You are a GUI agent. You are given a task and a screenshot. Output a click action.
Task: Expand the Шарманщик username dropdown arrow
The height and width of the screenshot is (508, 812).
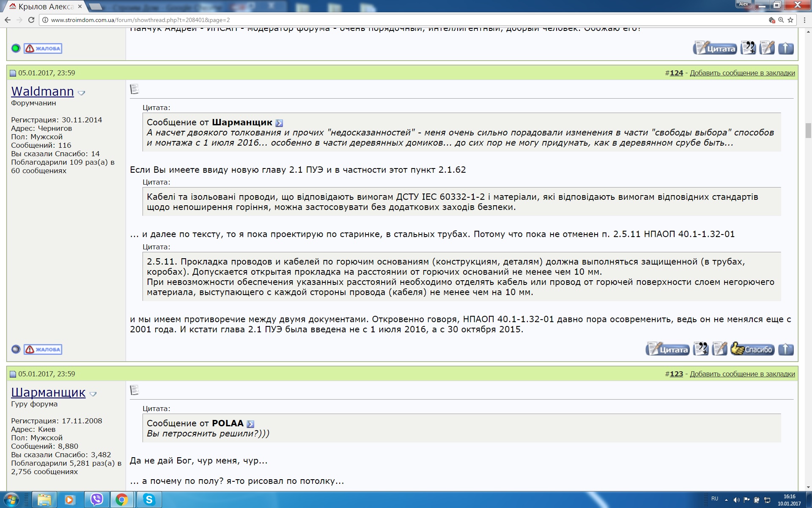click(93, 394)
